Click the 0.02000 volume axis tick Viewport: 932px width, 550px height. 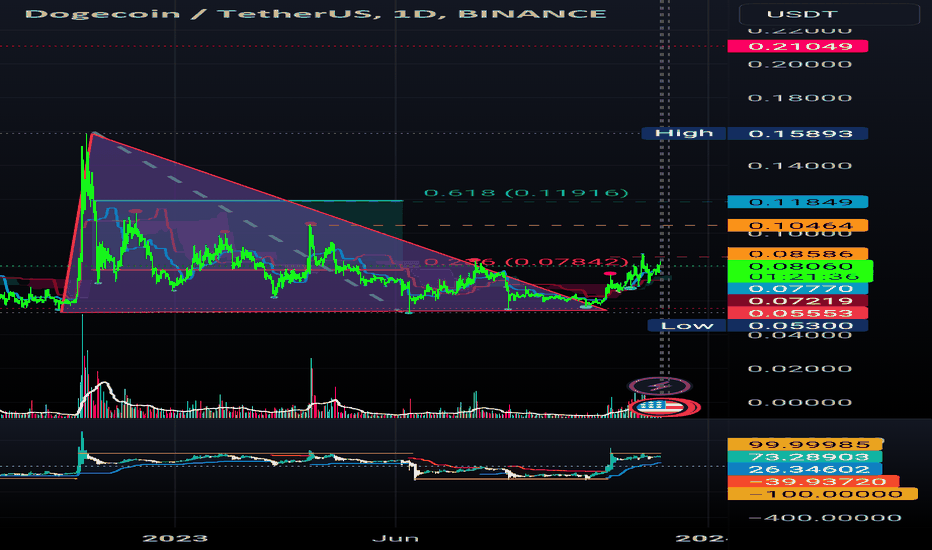pyautogui.click(x=799, y=369)
